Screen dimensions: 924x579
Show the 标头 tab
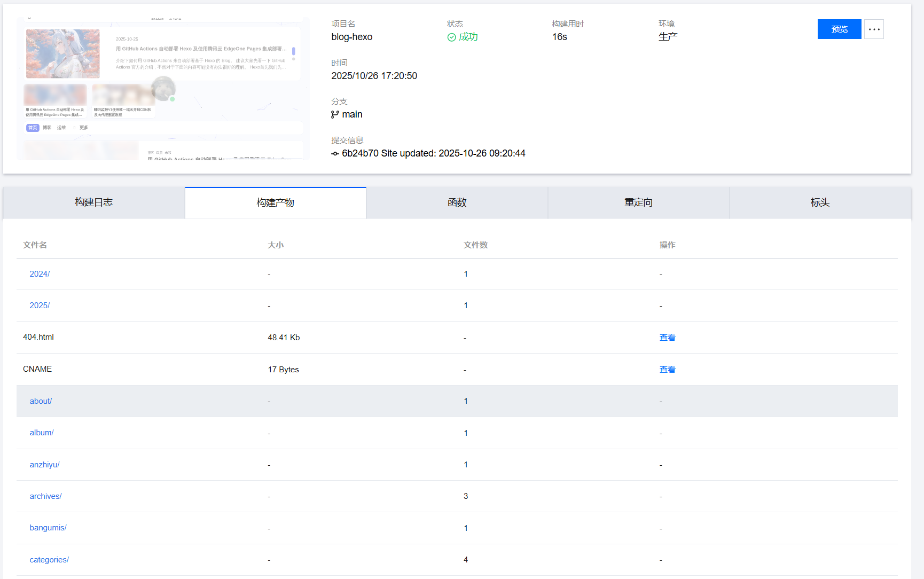pyautogui.click(x=820, y=202)
